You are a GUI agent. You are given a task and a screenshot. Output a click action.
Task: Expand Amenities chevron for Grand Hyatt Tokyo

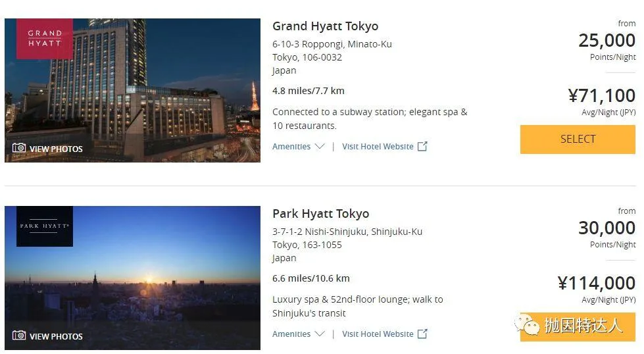point(320,147)
